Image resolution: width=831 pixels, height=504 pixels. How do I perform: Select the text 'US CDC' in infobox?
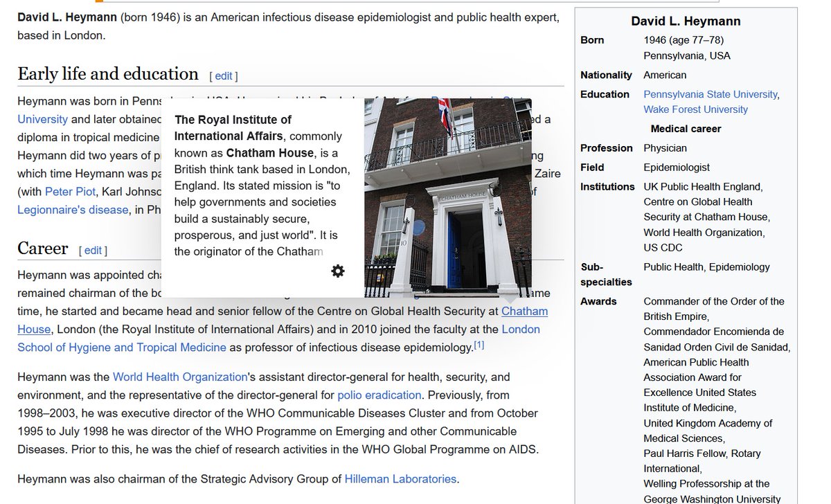[x=663, y=248]
